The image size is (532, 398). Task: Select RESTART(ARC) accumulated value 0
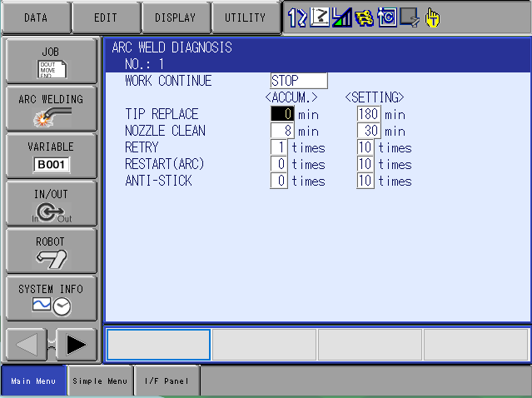279,164
